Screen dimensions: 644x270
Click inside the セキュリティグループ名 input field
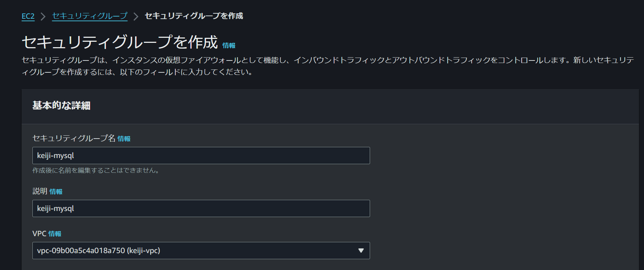[x=201, y=155]
